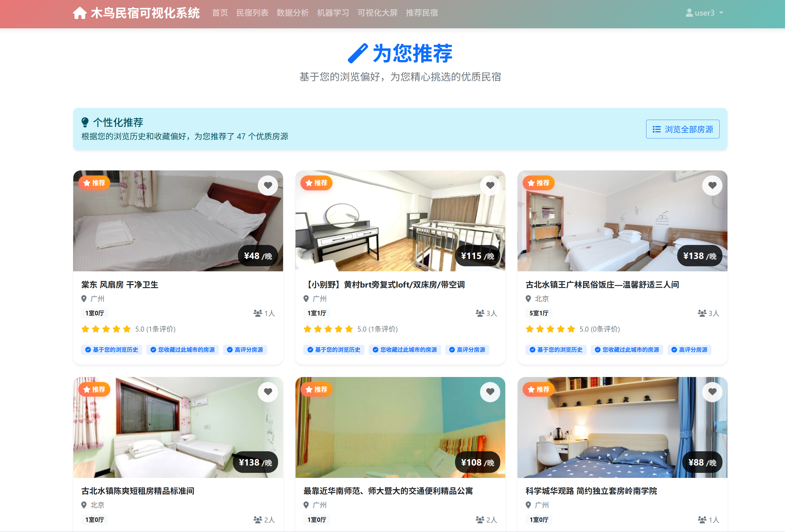
Task: Click the user avatar icon beside user3
Action: click(x=689, y=13)
